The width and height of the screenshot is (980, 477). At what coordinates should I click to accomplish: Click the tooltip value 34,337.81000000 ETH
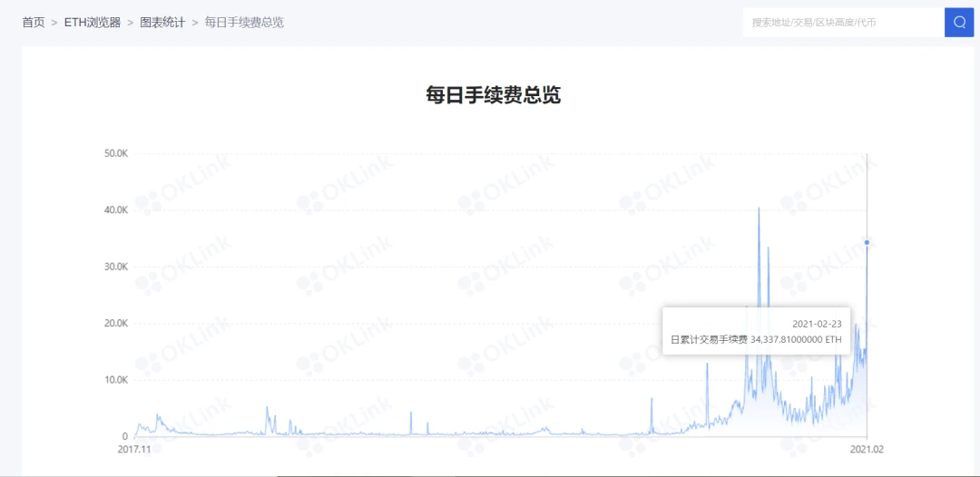[x=797, y=340]
